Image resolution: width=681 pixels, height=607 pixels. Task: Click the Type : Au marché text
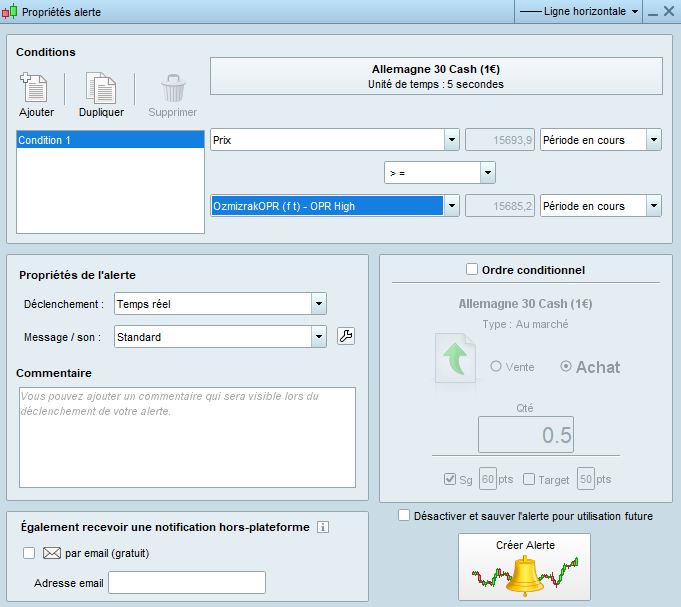pos(525,324)
